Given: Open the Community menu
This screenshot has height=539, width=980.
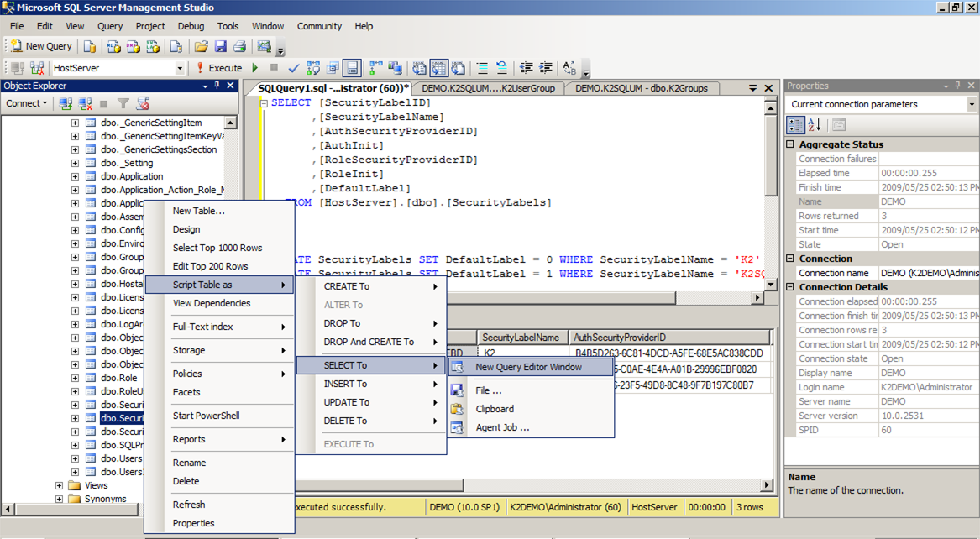Looking at the screenshot, I should [x=319, y=26].
